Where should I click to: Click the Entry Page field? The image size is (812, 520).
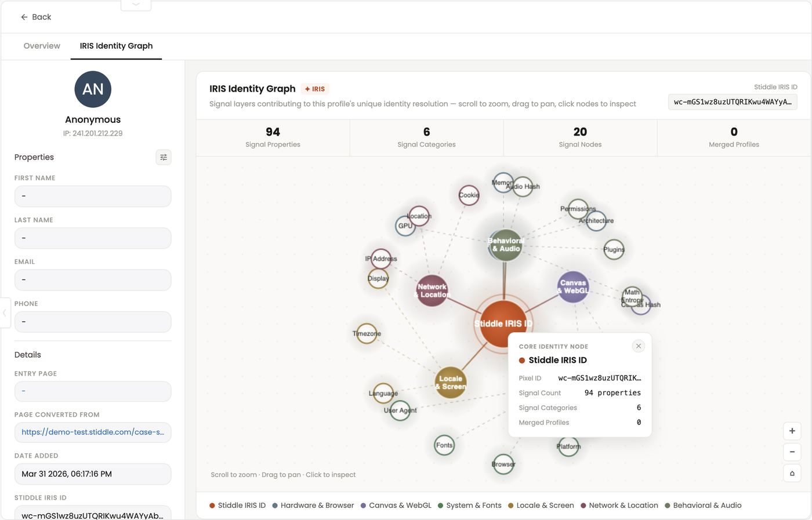pos(93,391)
